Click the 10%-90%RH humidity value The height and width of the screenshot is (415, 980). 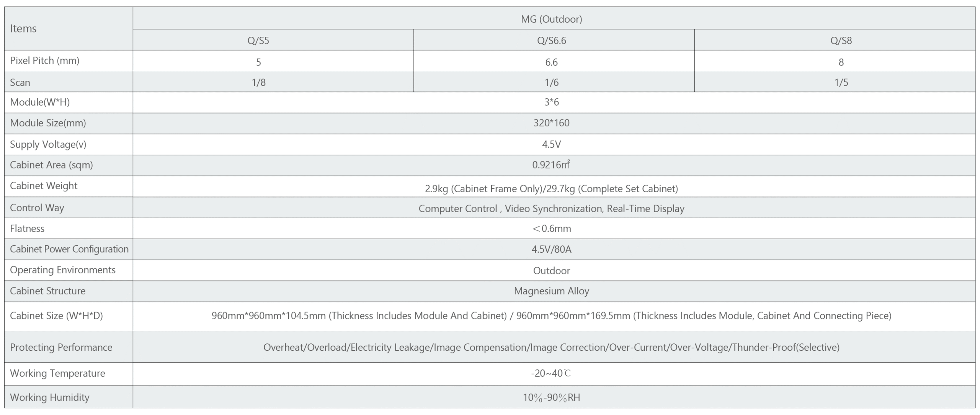pyautogui.click(x=551, y=397)
